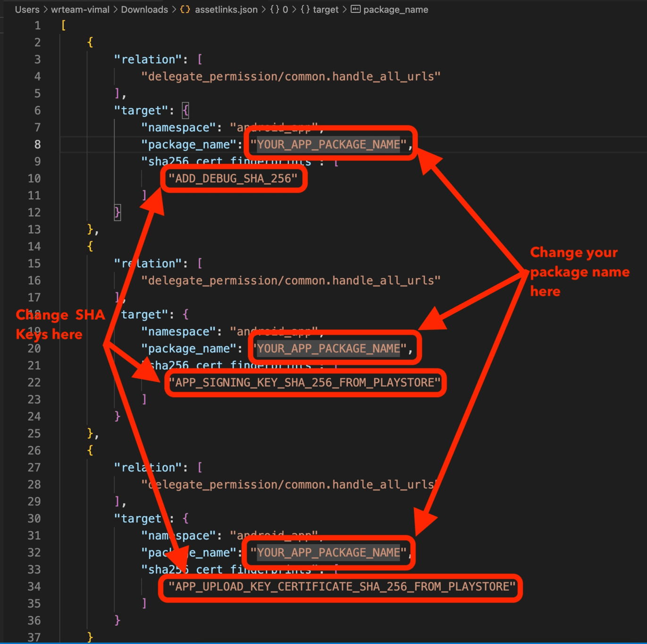The height and width of the screenshot is (644, 647).
Task: Click the JSON file icon beside assetlinks.json
Action: point(185,9)
